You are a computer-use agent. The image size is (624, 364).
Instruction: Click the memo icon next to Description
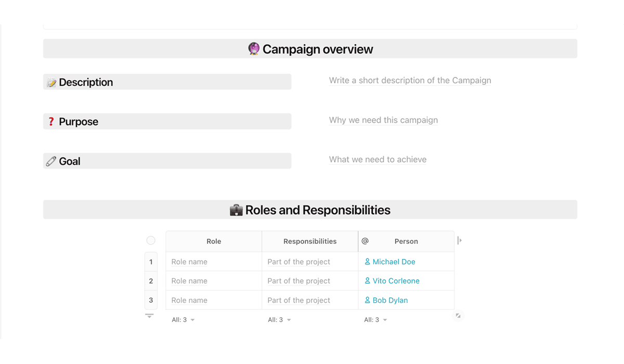click(x=51, y=83)
